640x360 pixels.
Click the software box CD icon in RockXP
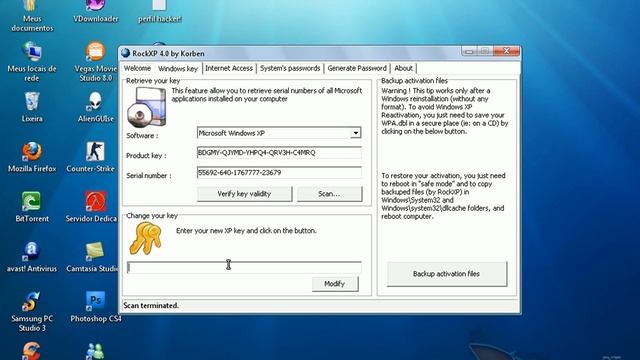(x=147, y=107)
